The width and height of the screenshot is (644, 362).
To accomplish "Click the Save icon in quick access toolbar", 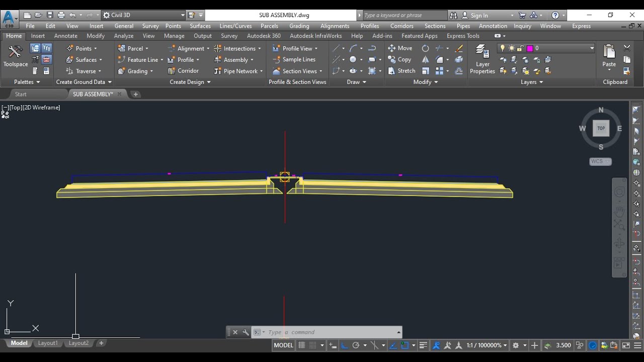I will [50, 15].
